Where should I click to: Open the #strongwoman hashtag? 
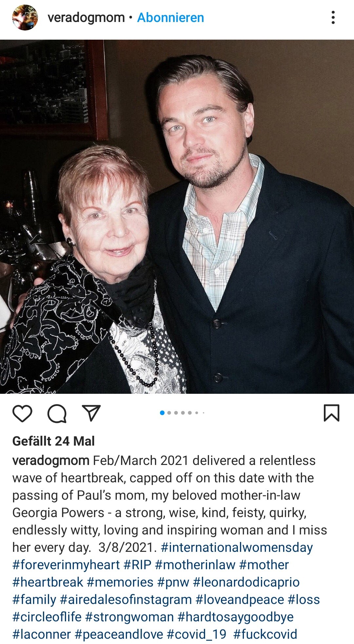pyautogui.click(x=129, y=617)
